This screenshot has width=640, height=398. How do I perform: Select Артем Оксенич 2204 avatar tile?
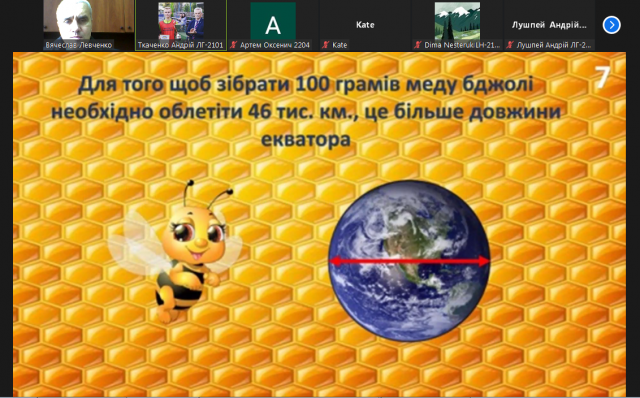[273, 25]
